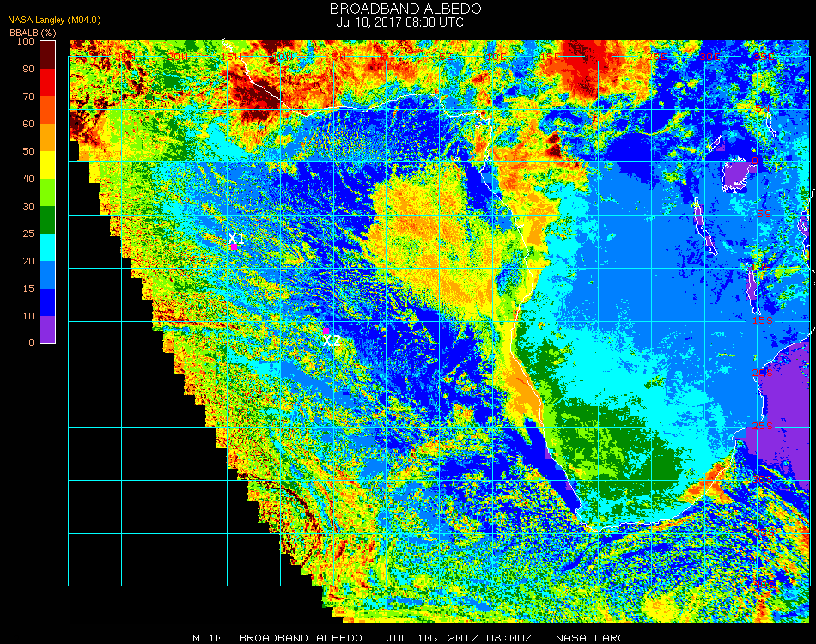816x644 pixels.
Task: Select the light blue 15-20 legend swatch
Action: (x=48, y=275)
